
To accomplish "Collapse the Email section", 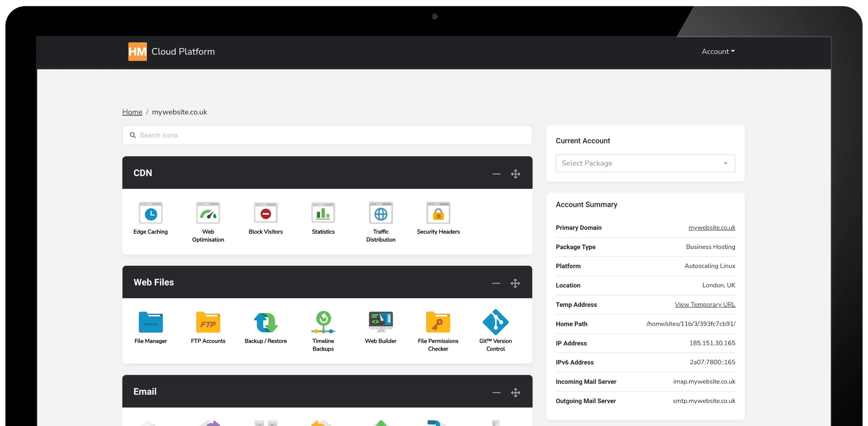I will [x=496, y=392].
